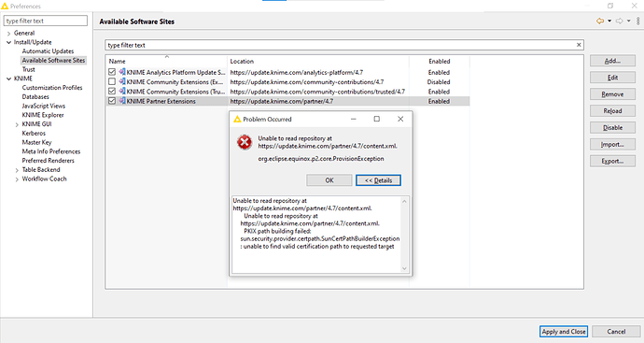
Task: Open KNIME Explorer preferences
Action: (x=43, y=115)
